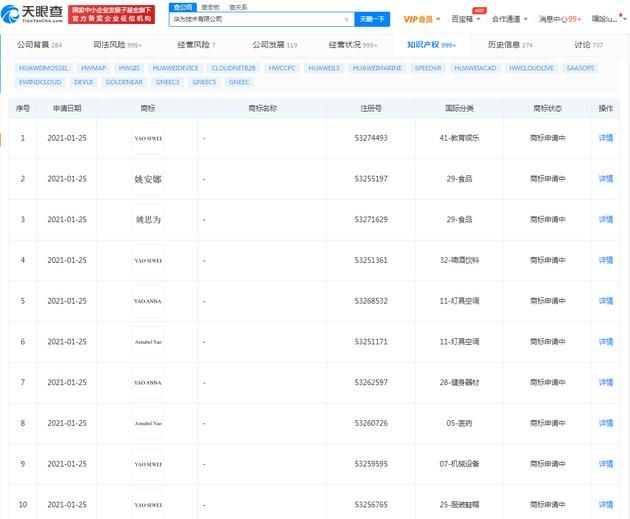Screen dimensions: 630x519
Task: Open the VIP会员 dropdown
Action: pos(421,19)
